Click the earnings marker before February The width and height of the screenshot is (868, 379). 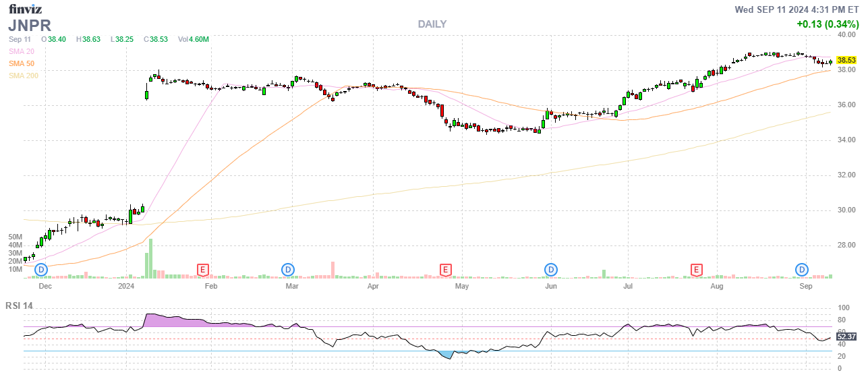click(x=202, y=270)
